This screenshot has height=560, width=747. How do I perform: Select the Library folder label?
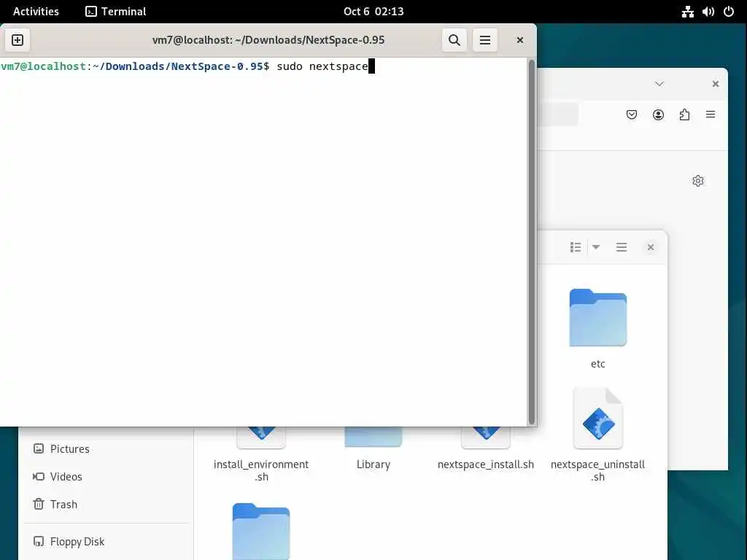373,464
